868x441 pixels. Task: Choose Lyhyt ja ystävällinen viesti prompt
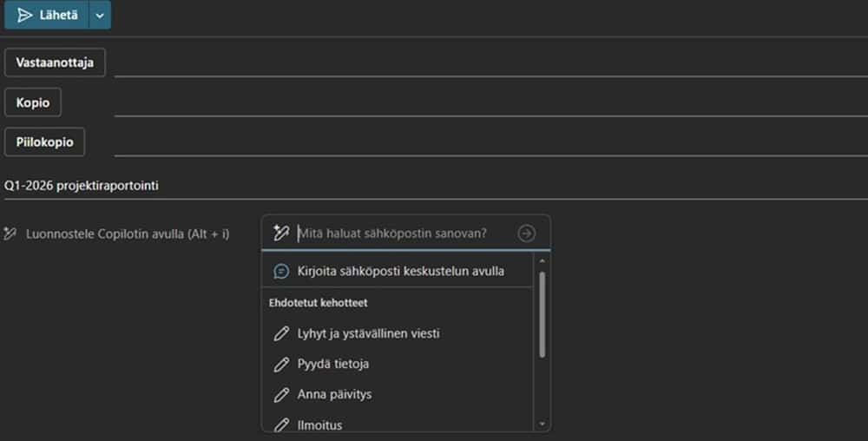(397, 333)
